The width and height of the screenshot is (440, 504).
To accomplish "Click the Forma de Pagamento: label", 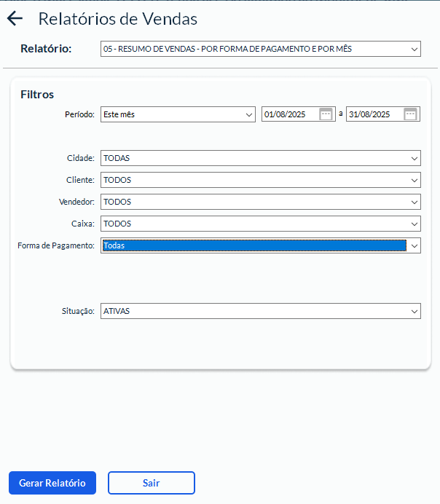I will 56,245.
